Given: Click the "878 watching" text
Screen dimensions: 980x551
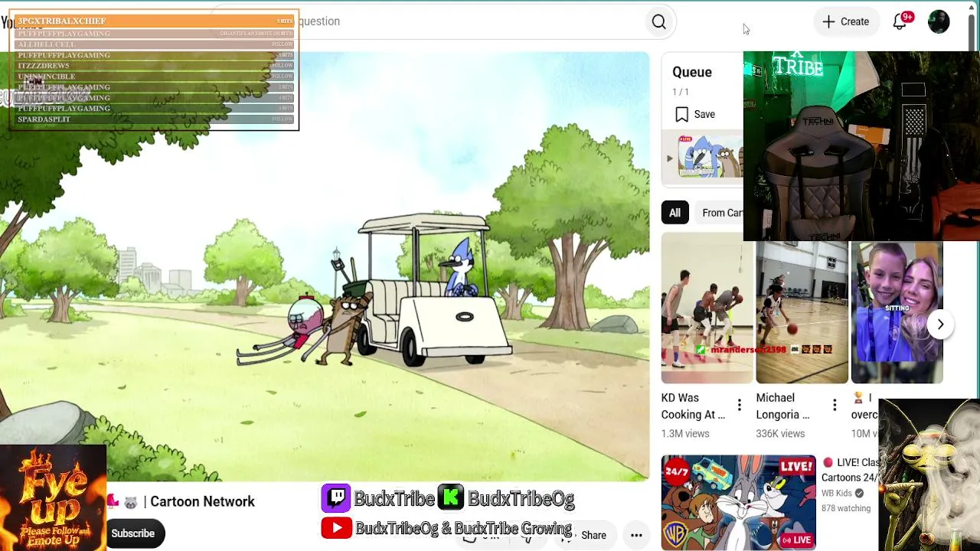Looking at the screenshot, I should pos(846,509).
